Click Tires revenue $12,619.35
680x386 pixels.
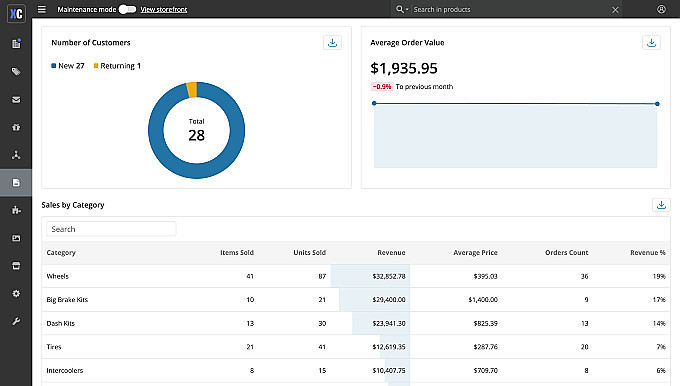[x=389, y=347]
